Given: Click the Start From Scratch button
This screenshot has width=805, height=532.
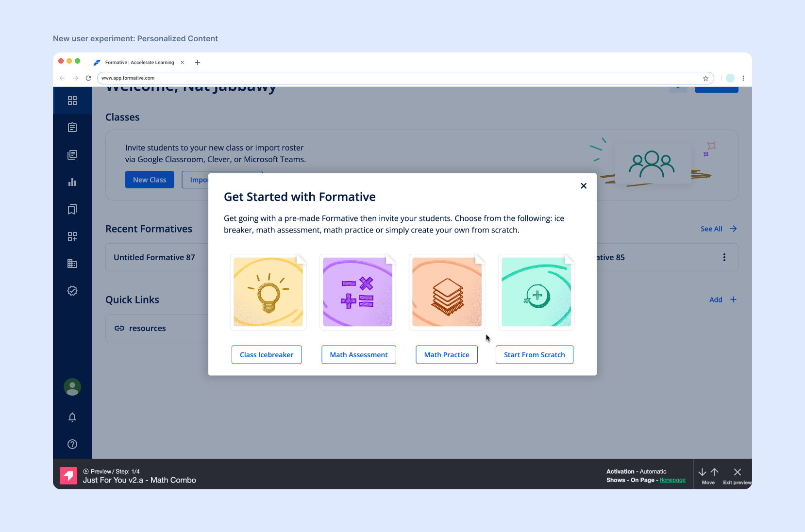Looking at the screenshot, I should click(x=535, y=355).
